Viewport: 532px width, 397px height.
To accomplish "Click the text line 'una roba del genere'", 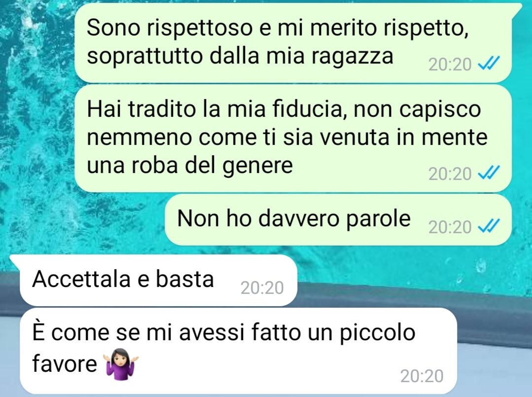I will coord(190,166).
